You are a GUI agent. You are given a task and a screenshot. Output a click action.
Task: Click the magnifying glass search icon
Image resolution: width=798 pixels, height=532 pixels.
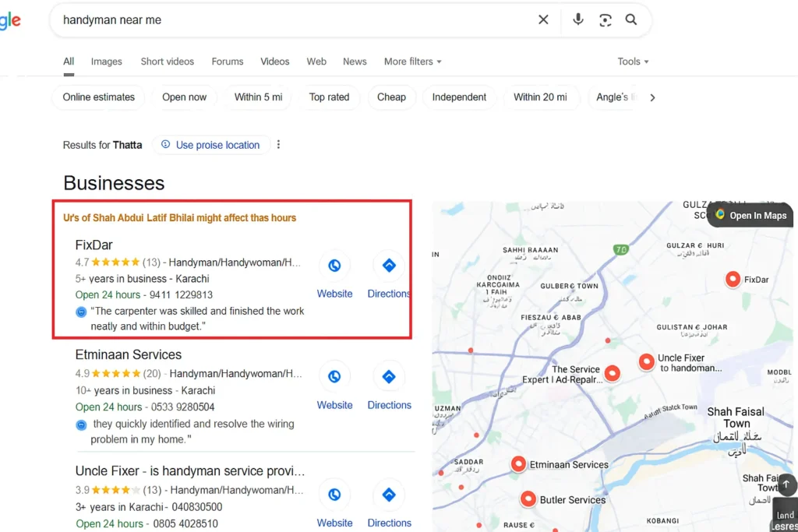631,19
